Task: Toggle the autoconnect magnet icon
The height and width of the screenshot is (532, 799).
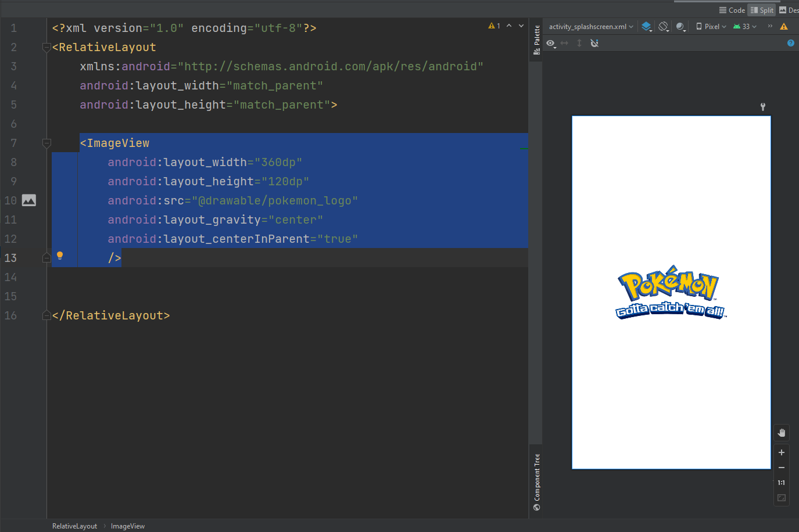Action: (x=594, y=43)
